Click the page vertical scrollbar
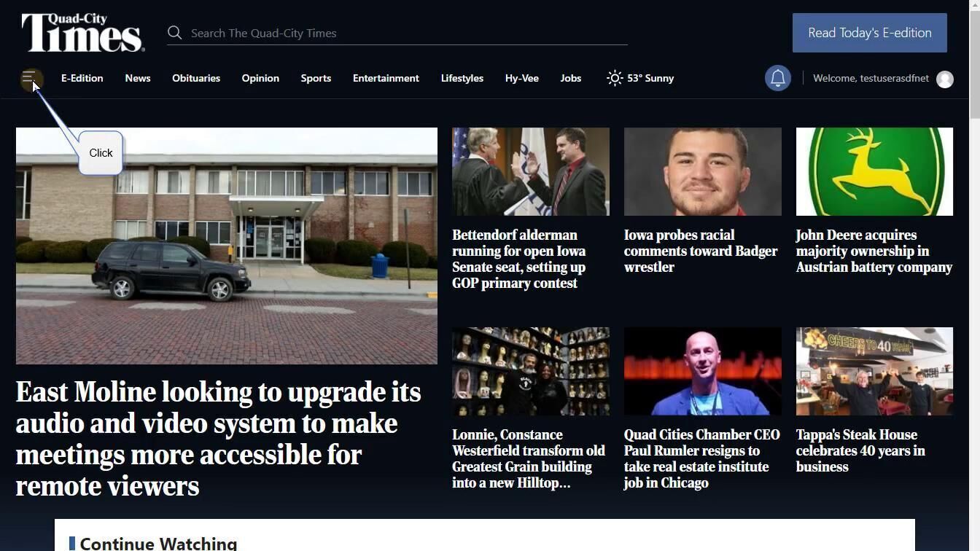 974,275
